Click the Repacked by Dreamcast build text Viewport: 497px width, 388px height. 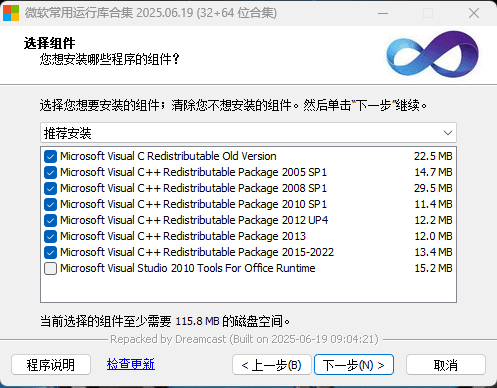[244, 339]
